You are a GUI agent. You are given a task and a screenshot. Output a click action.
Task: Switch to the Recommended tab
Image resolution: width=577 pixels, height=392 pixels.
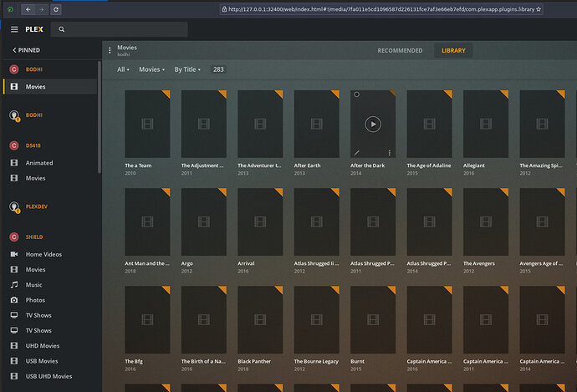click(x=400, y=50)
